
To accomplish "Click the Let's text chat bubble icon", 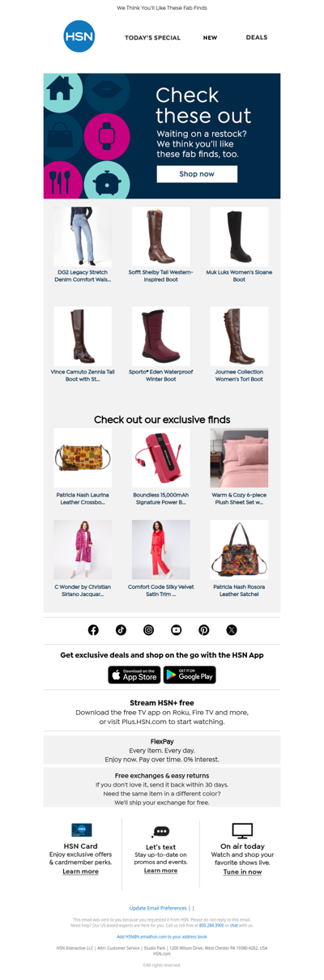I will pyautogui.click(x=160, y=832).
